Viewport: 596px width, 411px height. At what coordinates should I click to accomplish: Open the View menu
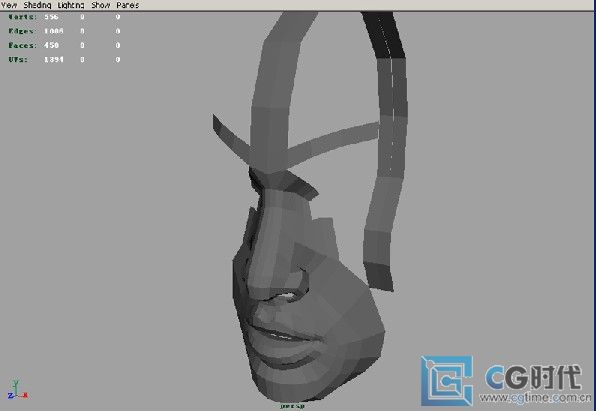[x=9, y=5]
